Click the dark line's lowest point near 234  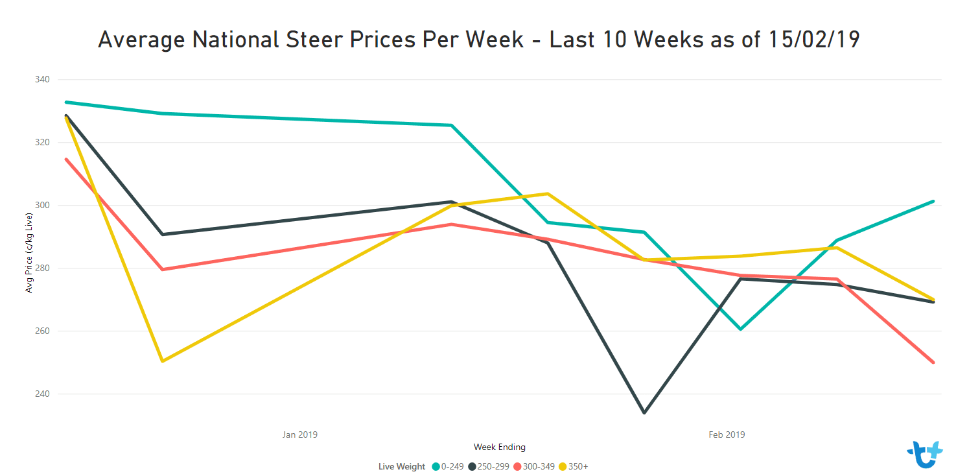[644, 412]
